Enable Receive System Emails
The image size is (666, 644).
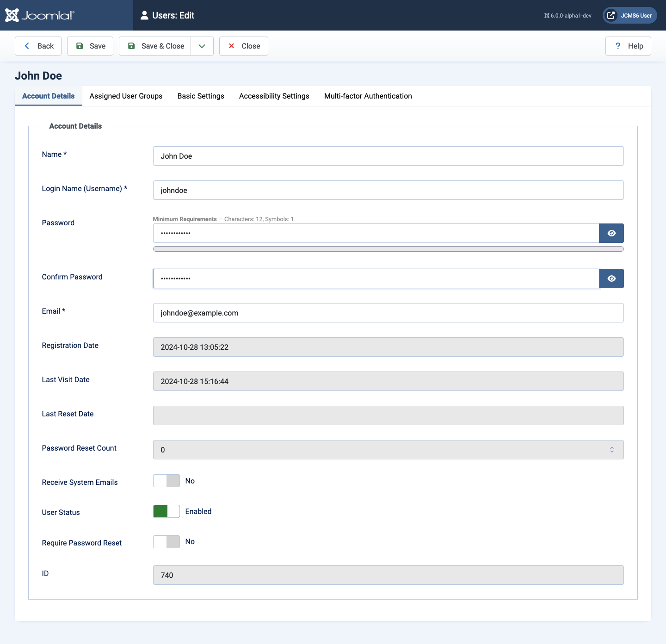(166, 481)
